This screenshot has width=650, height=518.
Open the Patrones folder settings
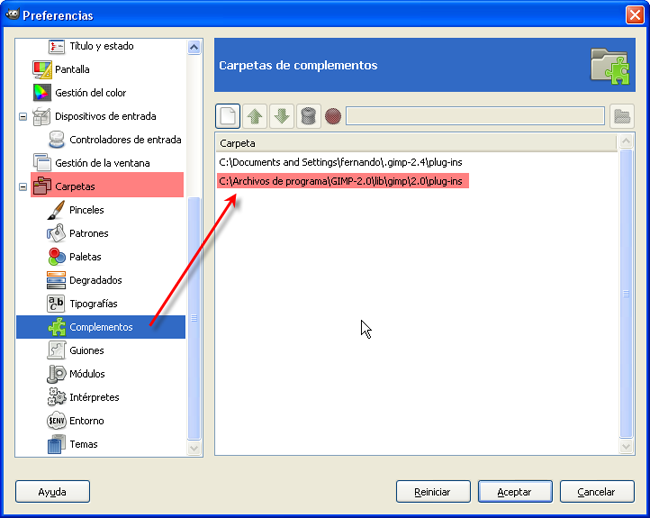[x=88, y=233]
